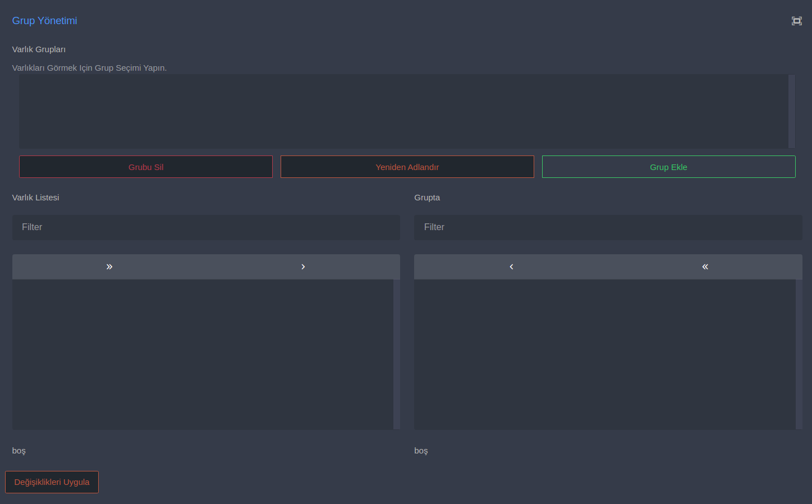This screenshot has width=812, height=504.
Task: Remove all assets using double left arrow
Action: coord(705,267)
